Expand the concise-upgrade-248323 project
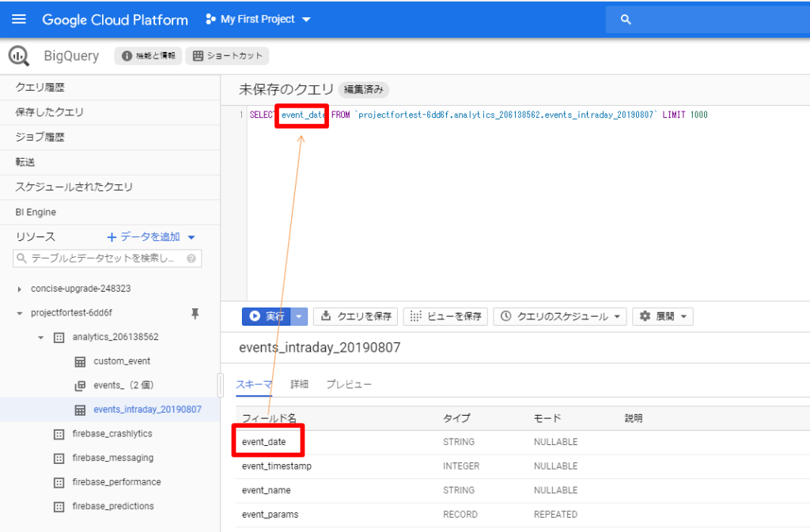Viewport: 810px width, 532px height. [x=19, y=289]
